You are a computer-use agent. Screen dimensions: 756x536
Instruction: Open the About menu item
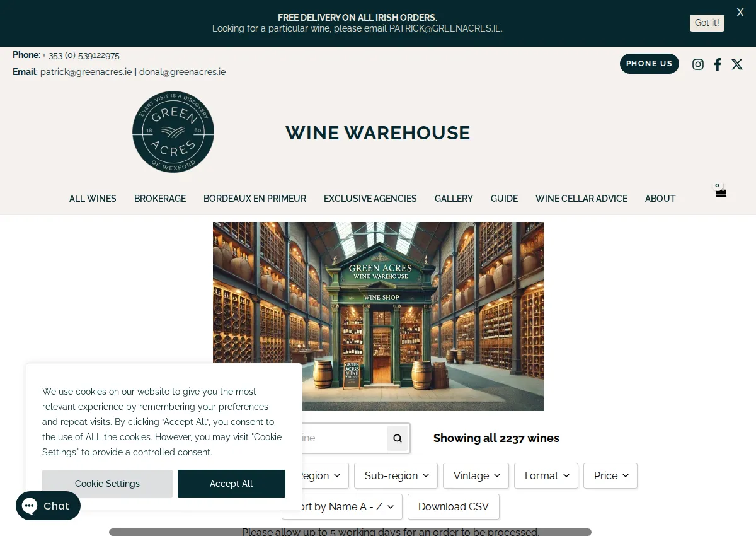tap(660, 199)
